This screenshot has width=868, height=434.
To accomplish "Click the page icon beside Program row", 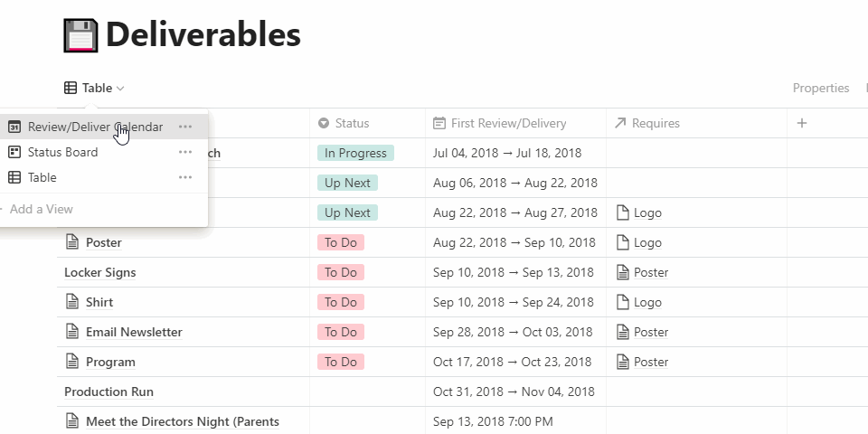I will point(72,362).
